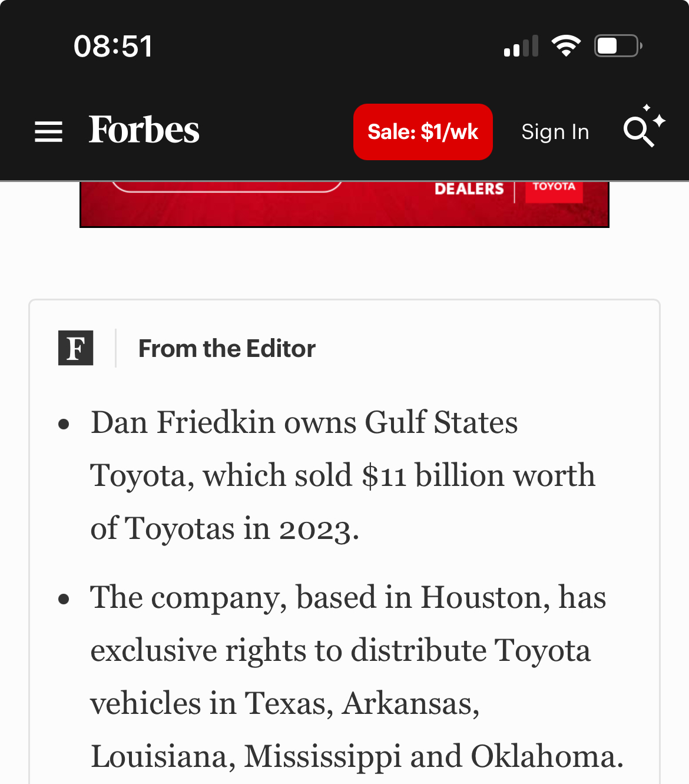The height and width of the screenshot is (784, 689).
Task: Tap the cellular signal bars icon
Action: click(521, 47)
